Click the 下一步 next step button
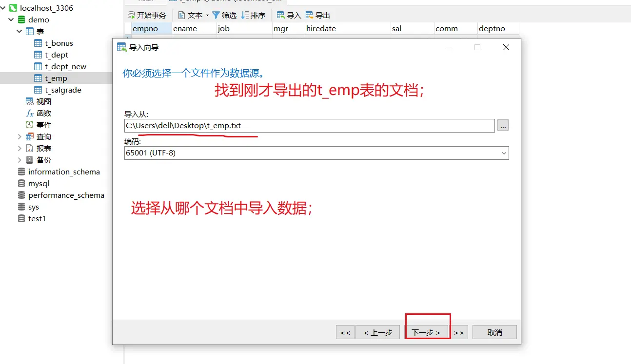The image size is (631, 364). click(x=426, y=332)
